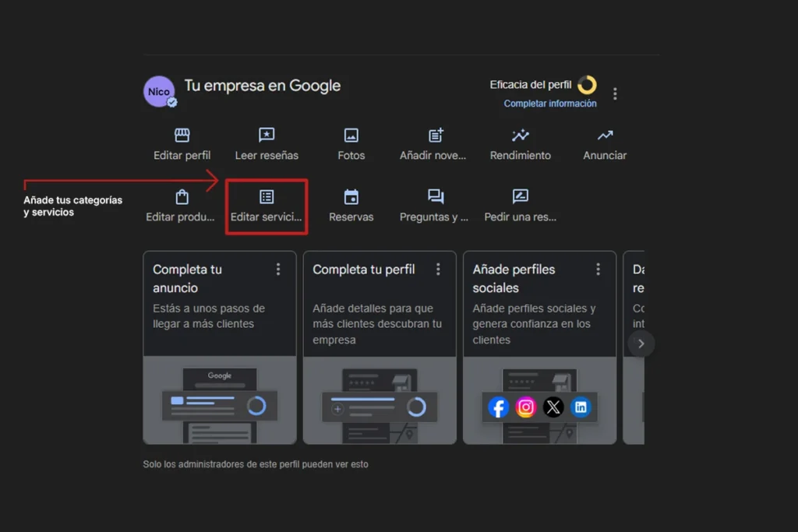Open the Completa tu perfil card illustration

380,400
